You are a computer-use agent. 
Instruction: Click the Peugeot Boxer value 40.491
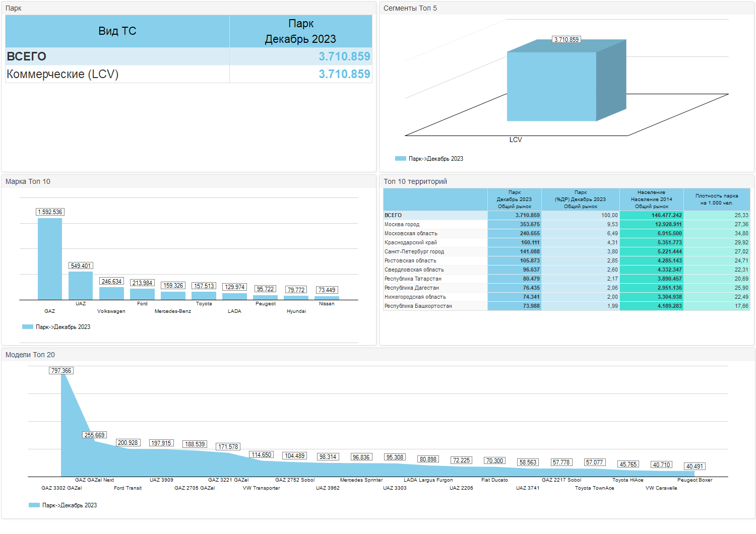coord(695,466)
